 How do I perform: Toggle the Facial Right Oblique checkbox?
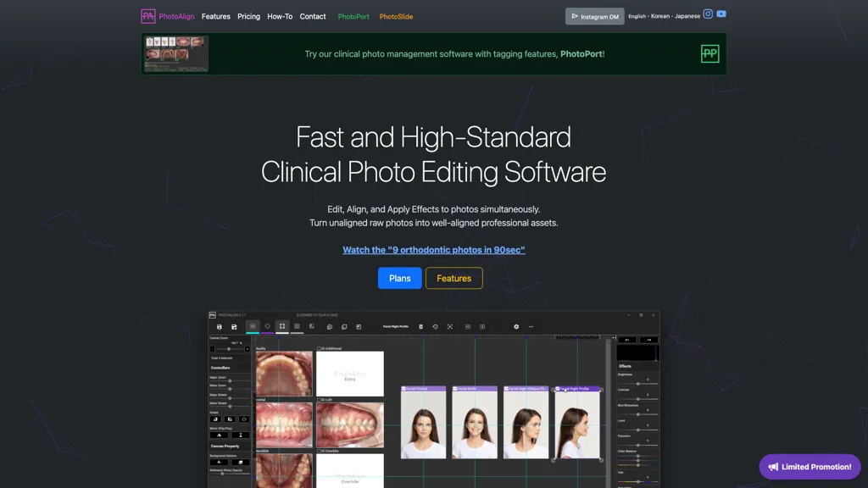(x=506, y=389)
